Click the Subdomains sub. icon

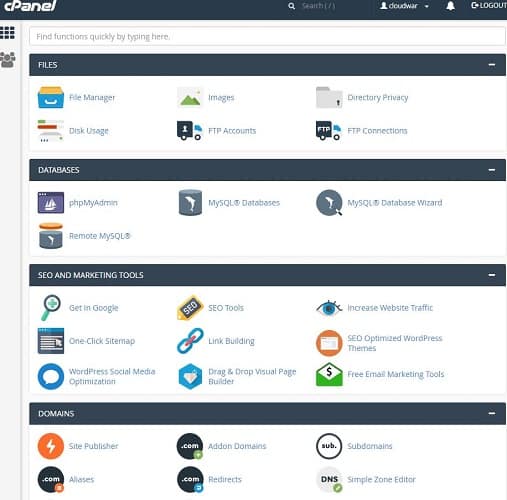coord(329,446)
